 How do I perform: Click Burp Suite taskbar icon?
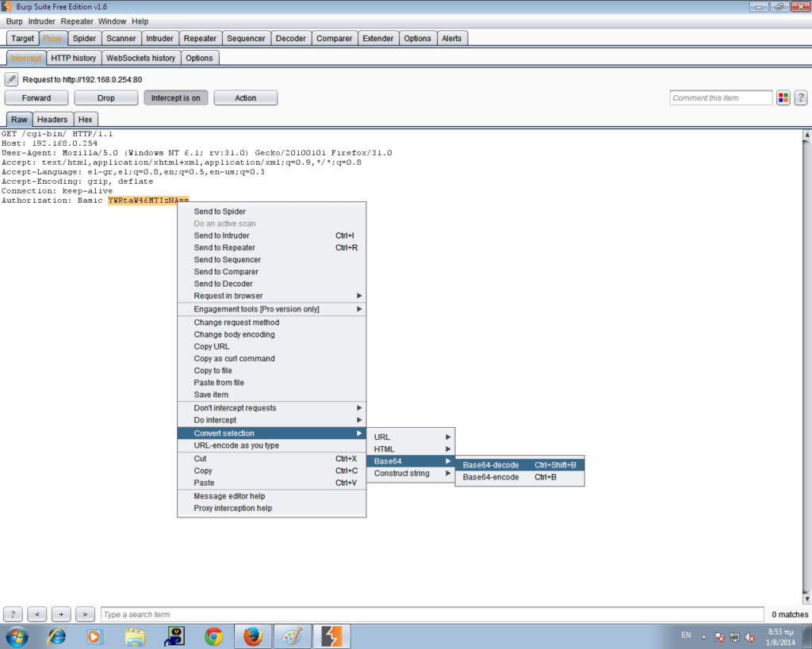tap(331, 636)
